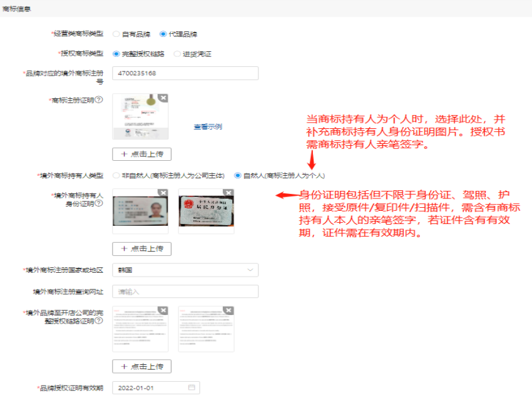
Task: Open help icon beside 完整授权链路证明 label
Action: coord(99,321)
